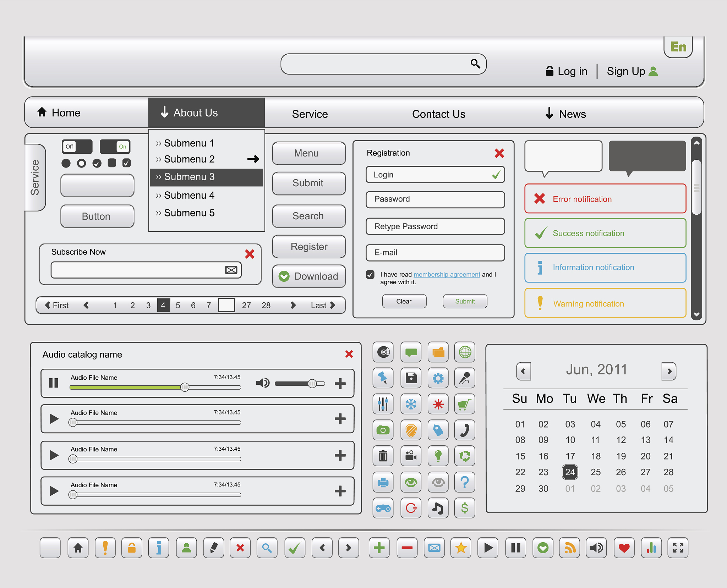The image size is (727, 588).
Task: Click the fullscreen expand icon in bottom bar
Action: coord(678,548)
